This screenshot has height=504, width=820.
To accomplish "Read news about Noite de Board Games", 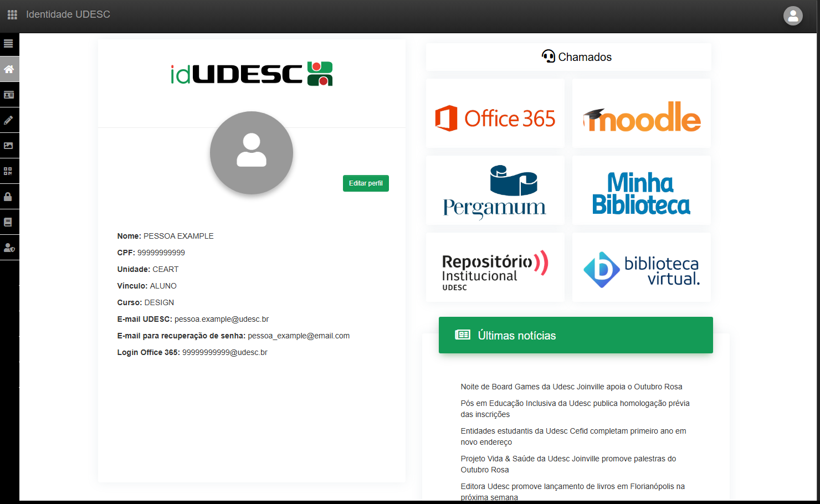I will [x=571, y=387].
